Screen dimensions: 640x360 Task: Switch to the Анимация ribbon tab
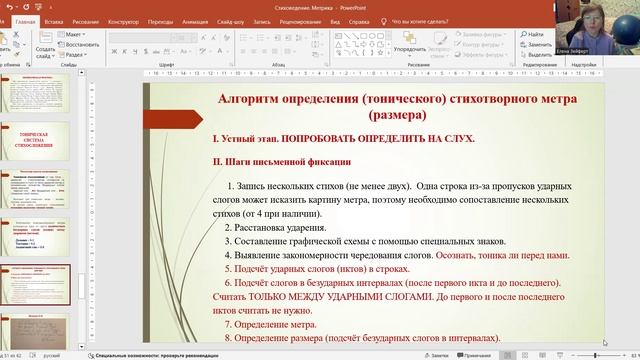(195, 22)
